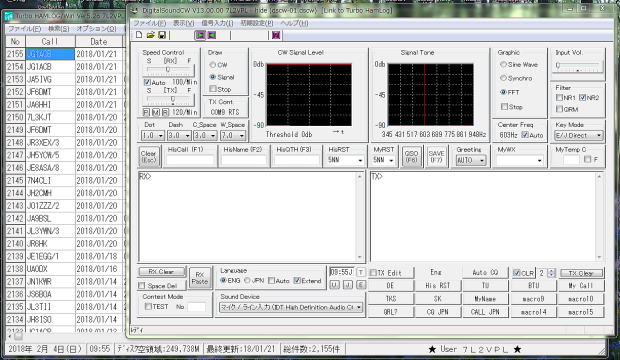The width and height of the screenshot is (620, 360).
Task: Select Sine Wave graphic option
Action: [503, 64]
